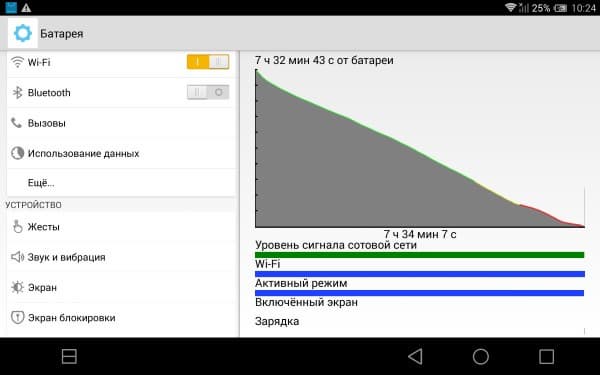Tap the Батарея title in header
This screenshot has width=600, height=375.
tap(62, 34)
